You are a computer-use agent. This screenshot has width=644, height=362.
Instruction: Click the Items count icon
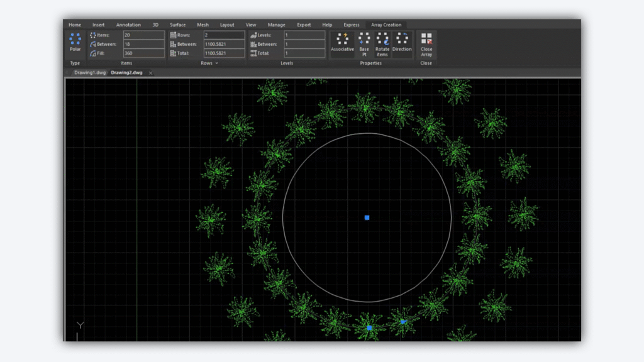point(93,35)
